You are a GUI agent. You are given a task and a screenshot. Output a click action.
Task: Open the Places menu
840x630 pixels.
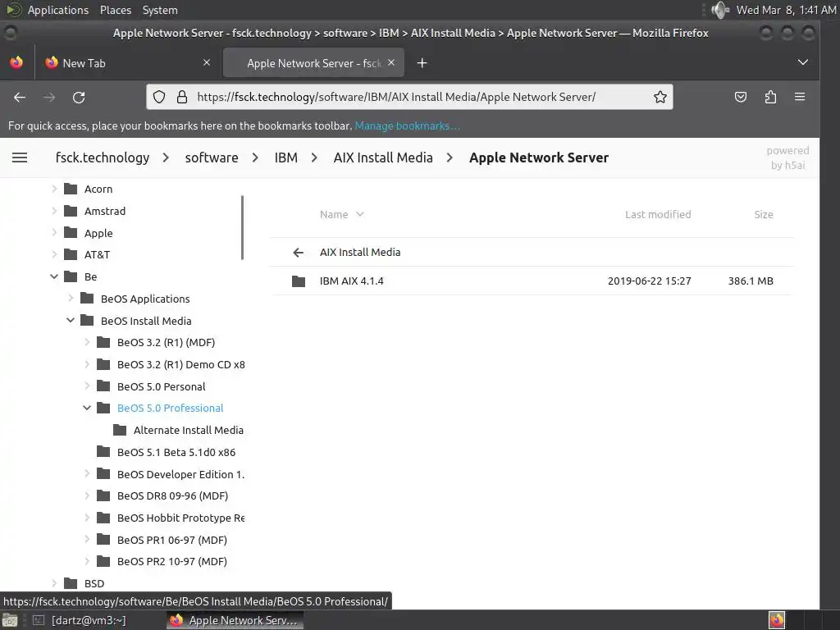[115, 10]
